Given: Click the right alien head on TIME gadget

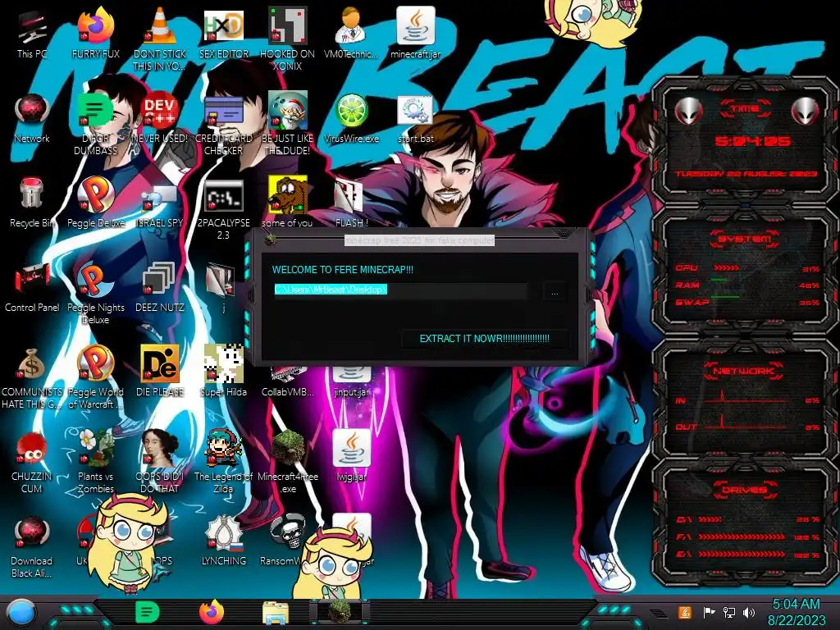Looking at the screenshot, I should point(806,111).
